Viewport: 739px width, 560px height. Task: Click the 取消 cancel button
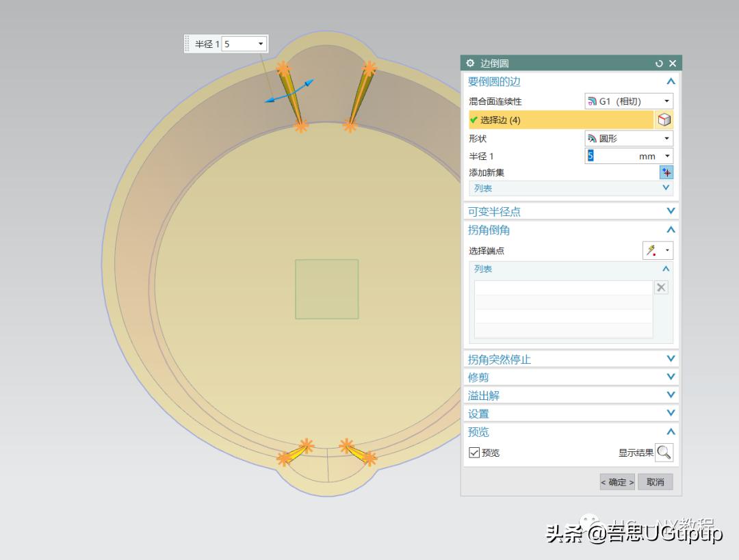(x=655, y=481)
